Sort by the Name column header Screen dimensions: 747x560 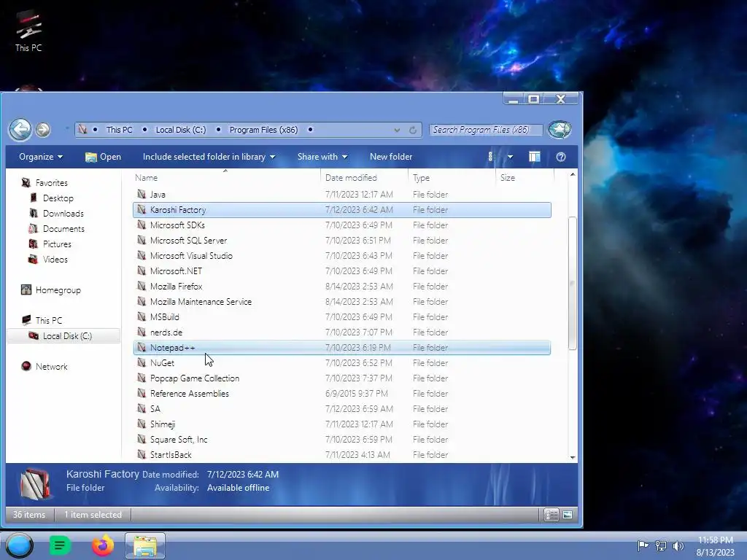226,178
